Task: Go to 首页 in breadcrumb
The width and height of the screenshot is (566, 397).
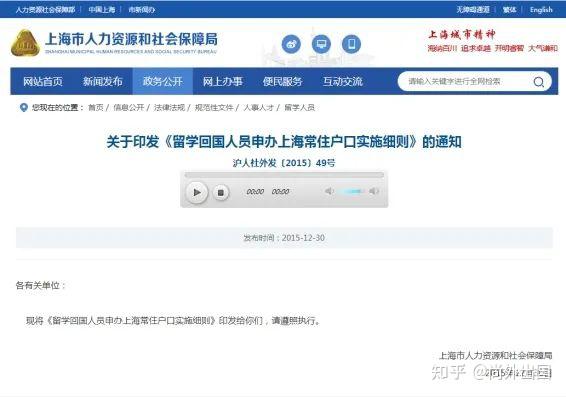Action: point(96,108)
